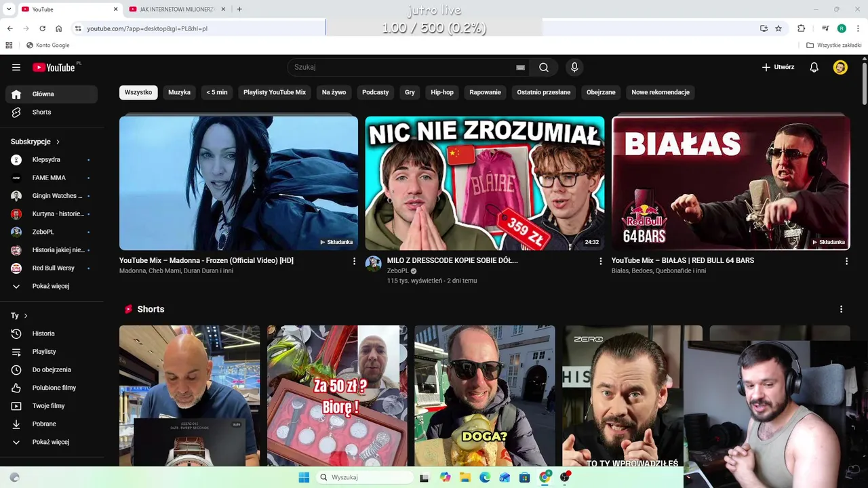This screenshot has height=488, width=868.
Task: Expand Pokaż więcej under subscriptions
Action: coord(52,286)
